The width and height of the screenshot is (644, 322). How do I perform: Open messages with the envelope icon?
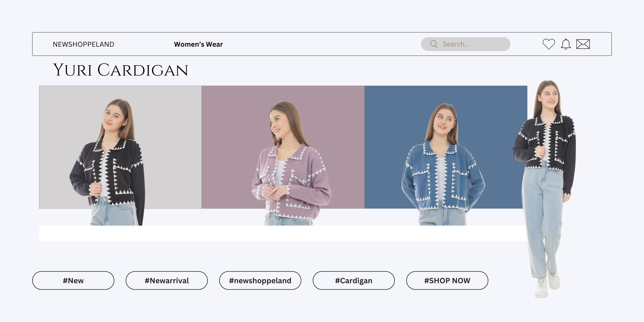583,44
